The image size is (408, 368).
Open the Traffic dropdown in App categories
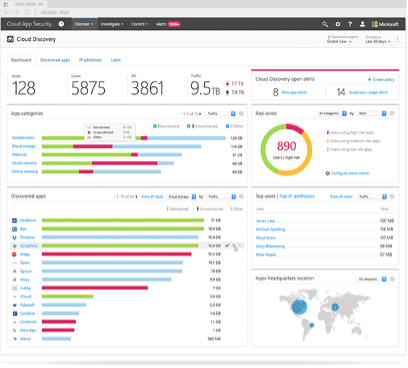[221, 114]
